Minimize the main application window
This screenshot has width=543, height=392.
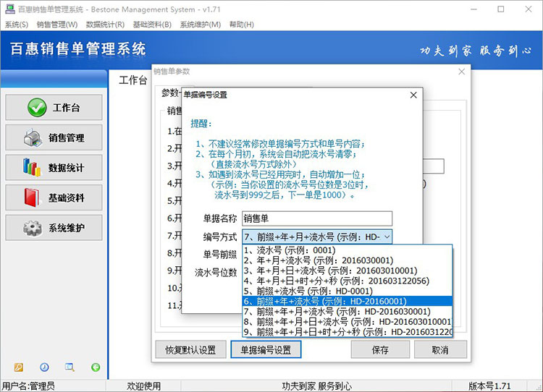click(x=473, y=9)
